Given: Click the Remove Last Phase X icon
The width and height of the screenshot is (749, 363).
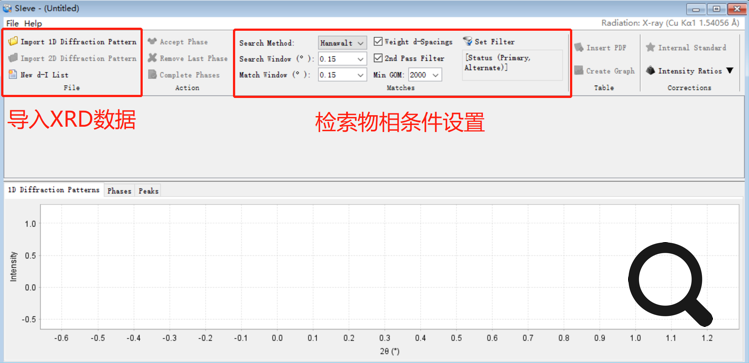Looking at the screenshot, I should point(152,58).
